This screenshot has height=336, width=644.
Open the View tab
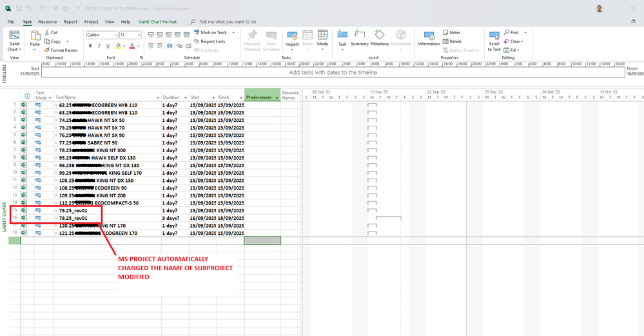point(110,22)
